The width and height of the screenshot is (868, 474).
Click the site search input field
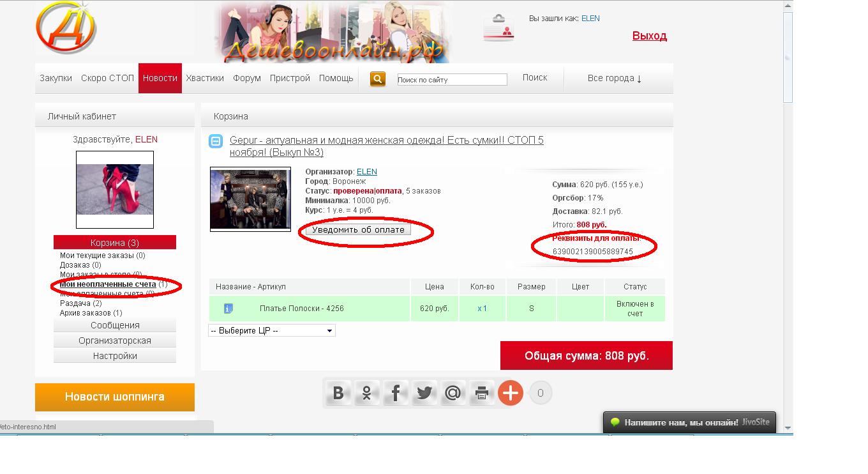click(452, 80)
